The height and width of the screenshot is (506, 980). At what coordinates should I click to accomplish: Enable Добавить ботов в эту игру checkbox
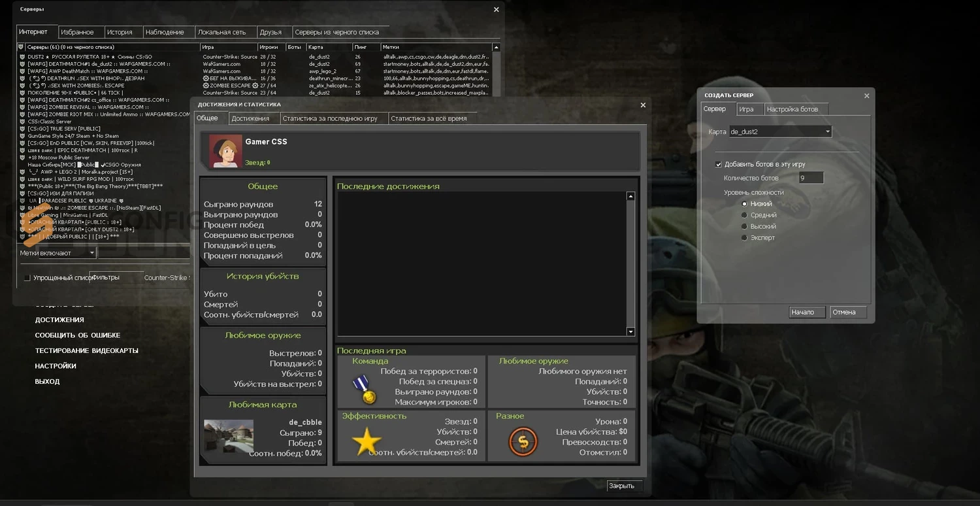point(718,164)
